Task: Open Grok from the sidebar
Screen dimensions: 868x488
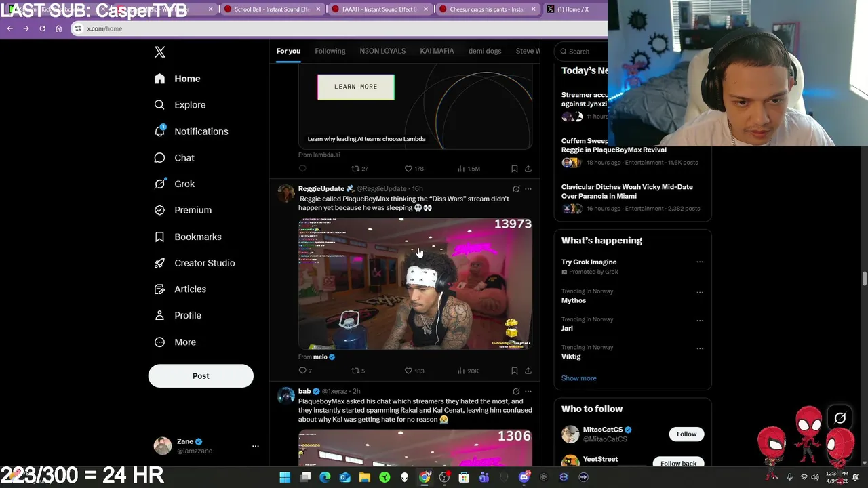Action: (174, 184)
